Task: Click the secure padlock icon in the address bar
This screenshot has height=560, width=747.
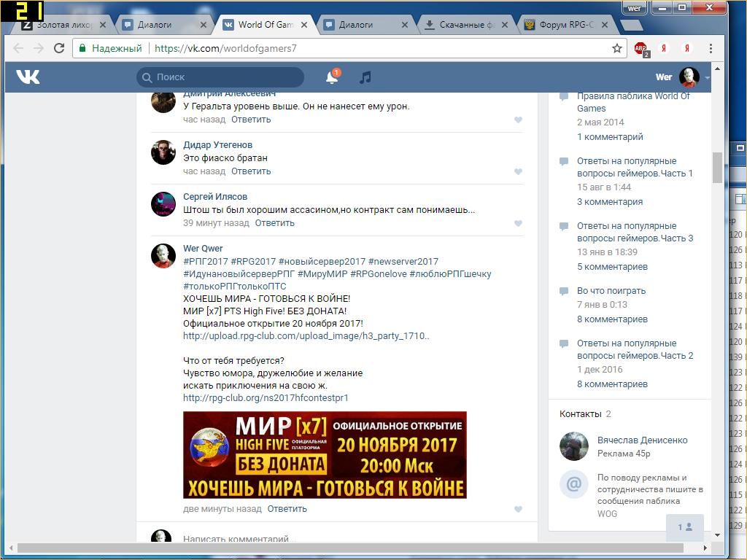Action: (82, 48)
